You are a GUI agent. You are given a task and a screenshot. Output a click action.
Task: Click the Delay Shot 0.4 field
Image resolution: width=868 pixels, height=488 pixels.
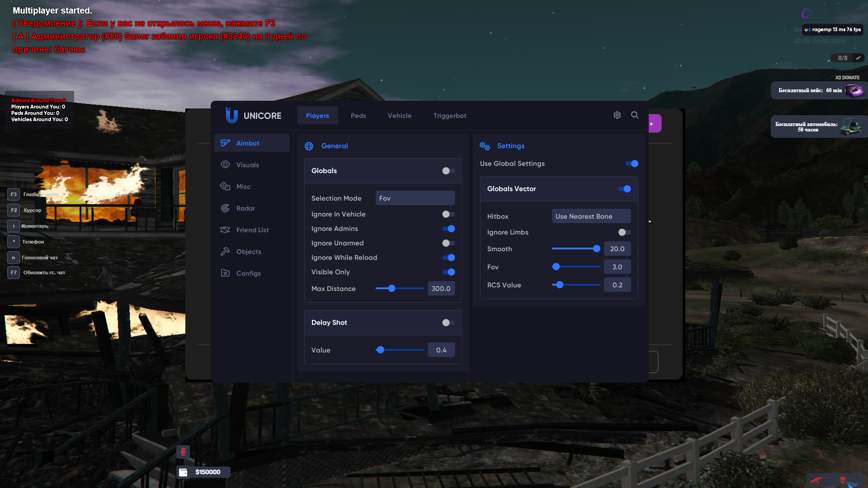coord(441,350)
